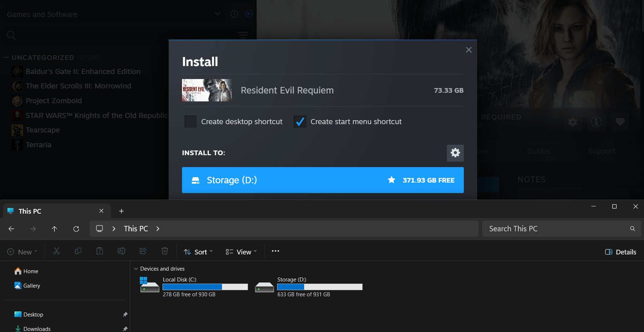Image resolution: width=644 pixels, height=332 pixels.
Task: Open the View options dropdown
Action: 241,252
